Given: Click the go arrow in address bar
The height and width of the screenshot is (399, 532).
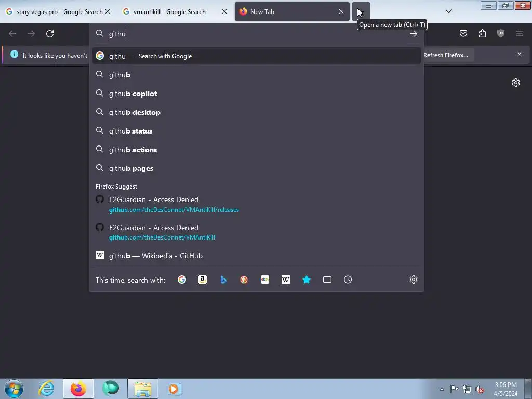Looking at the screenshot, I should coord(413,34).
